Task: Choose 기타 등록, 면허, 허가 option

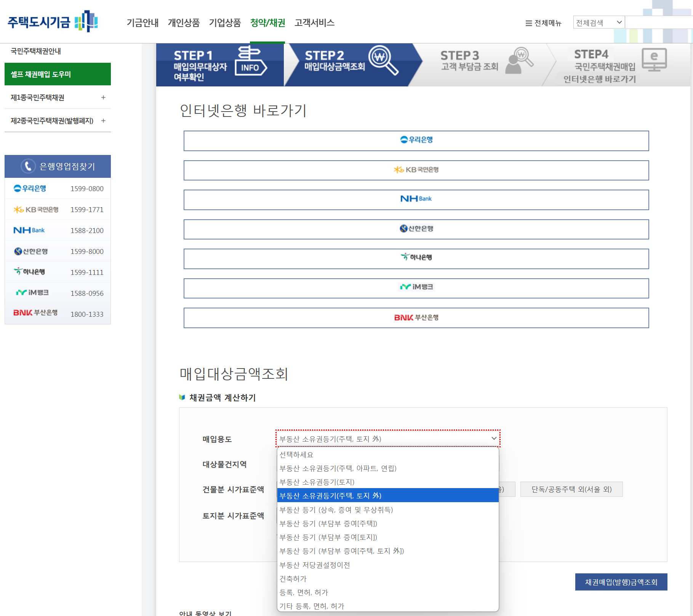Action: [x=388, y=606]
